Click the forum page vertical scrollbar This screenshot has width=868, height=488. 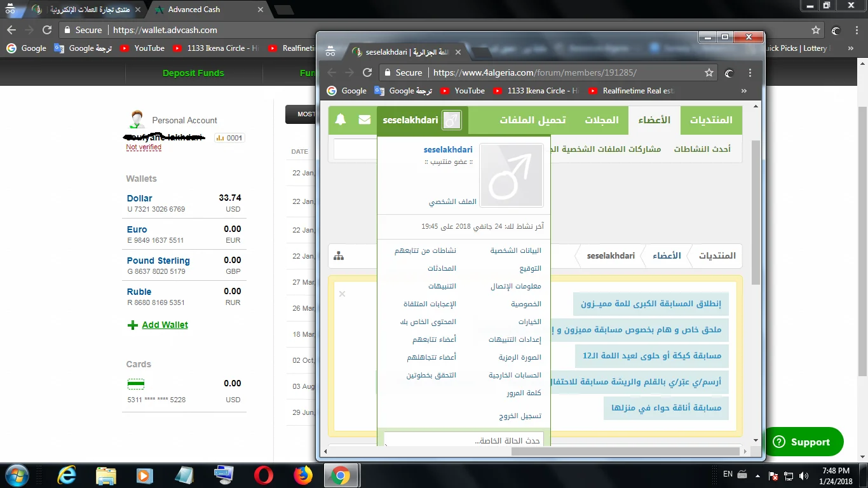(x=756, y=210)
